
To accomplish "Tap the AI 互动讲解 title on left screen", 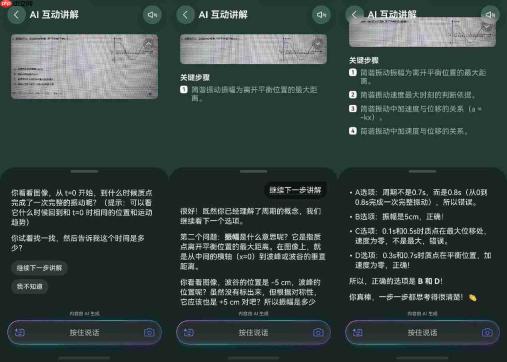I will coord(54,15).
